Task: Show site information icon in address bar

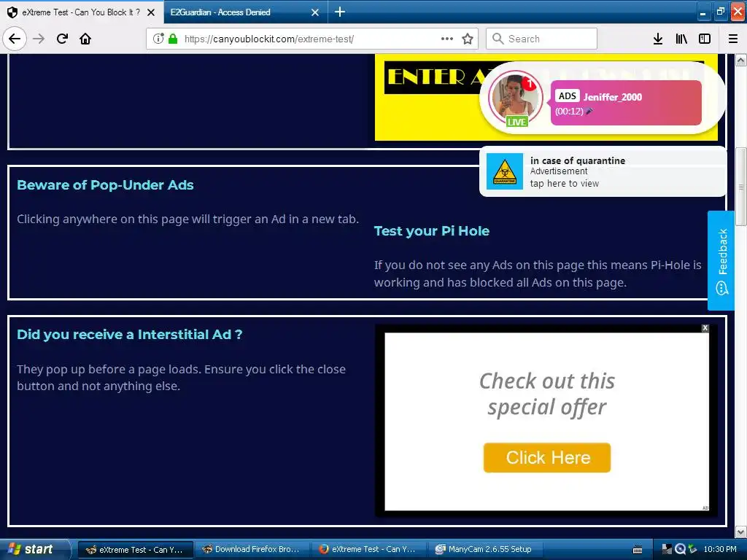Action: (158, 39)
